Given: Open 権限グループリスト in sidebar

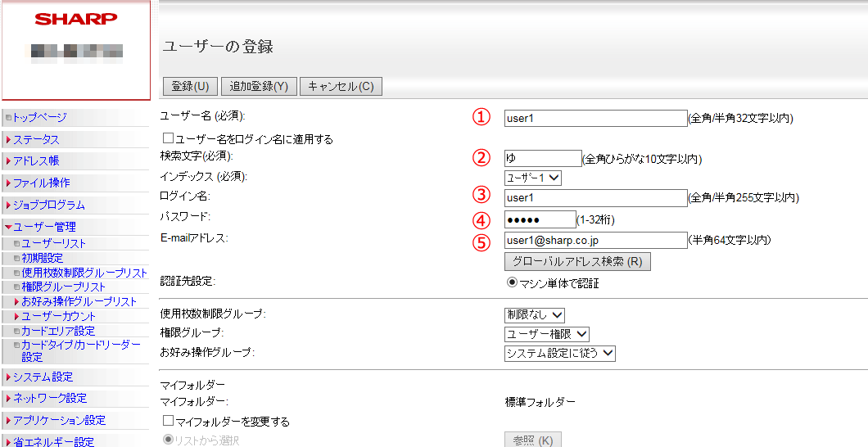Looking at the screenshot, I should pos(63,287).
